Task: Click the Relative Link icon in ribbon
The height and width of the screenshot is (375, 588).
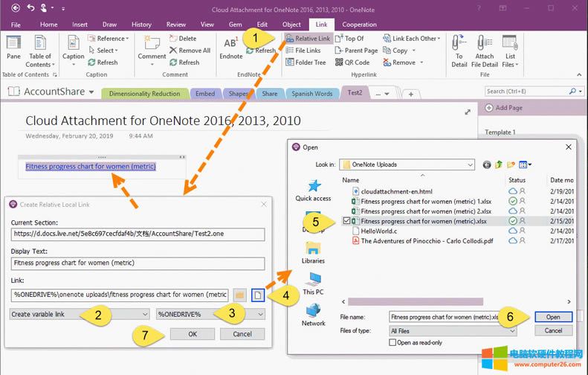Action: 290,39
